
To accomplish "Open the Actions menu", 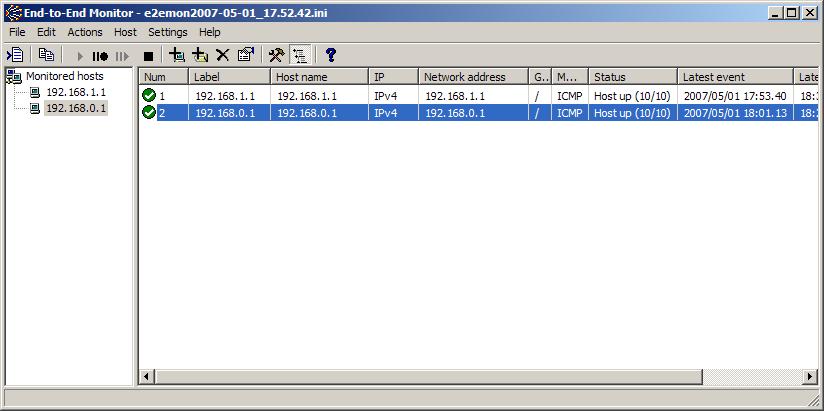I will [x=85, y=32].
